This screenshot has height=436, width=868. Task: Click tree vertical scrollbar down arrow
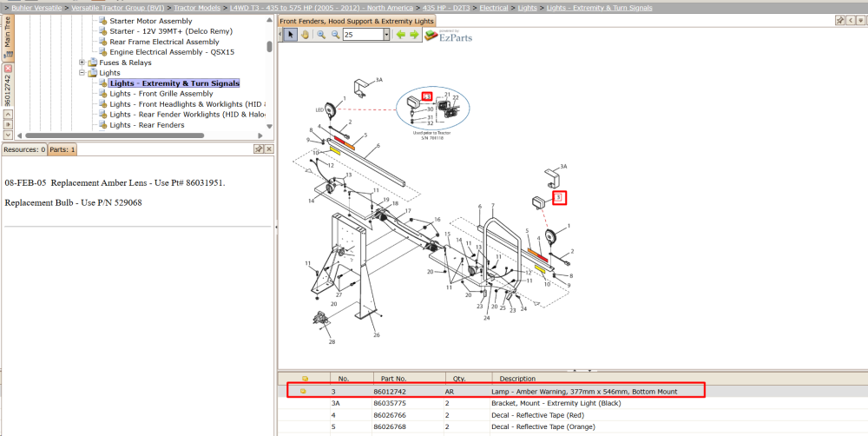pos(270,126)
